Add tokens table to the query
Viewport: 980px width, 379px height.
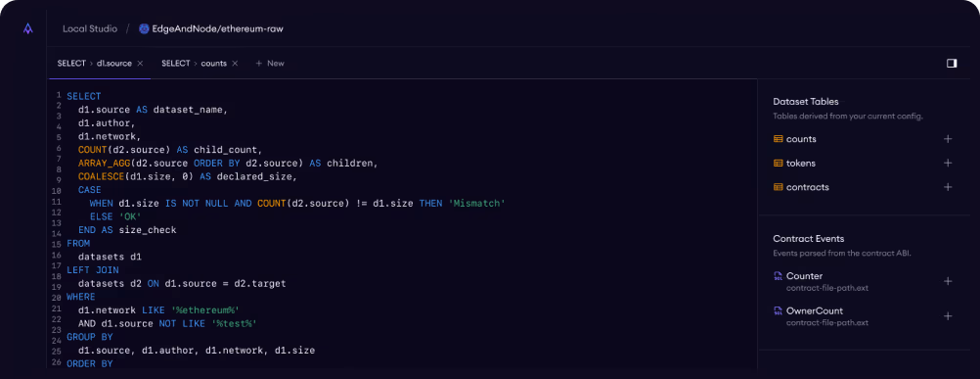948,164
